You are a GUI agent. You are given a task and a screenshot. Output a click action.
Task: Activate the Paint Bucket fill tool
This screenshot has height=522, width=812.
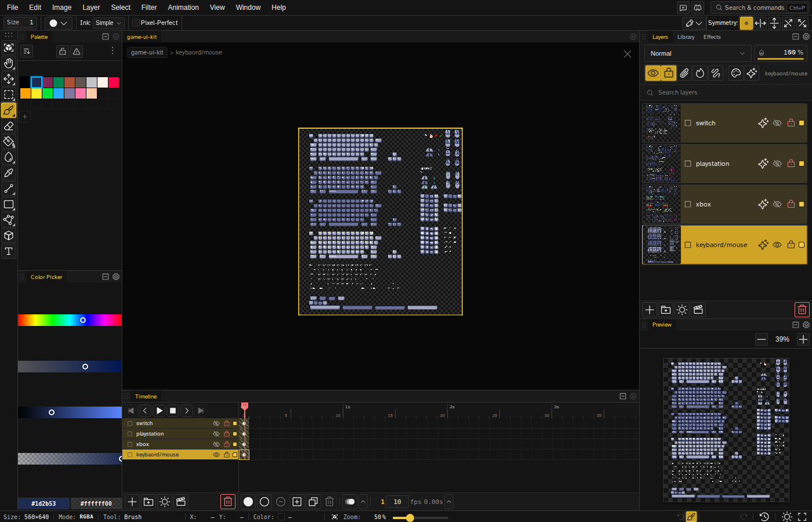9,142
